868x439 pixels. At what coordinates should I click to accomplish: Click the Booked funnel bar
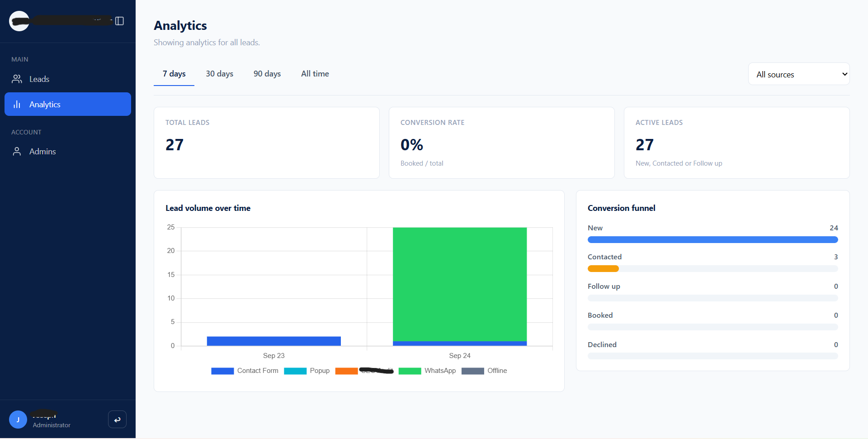[x=713, y=327]
